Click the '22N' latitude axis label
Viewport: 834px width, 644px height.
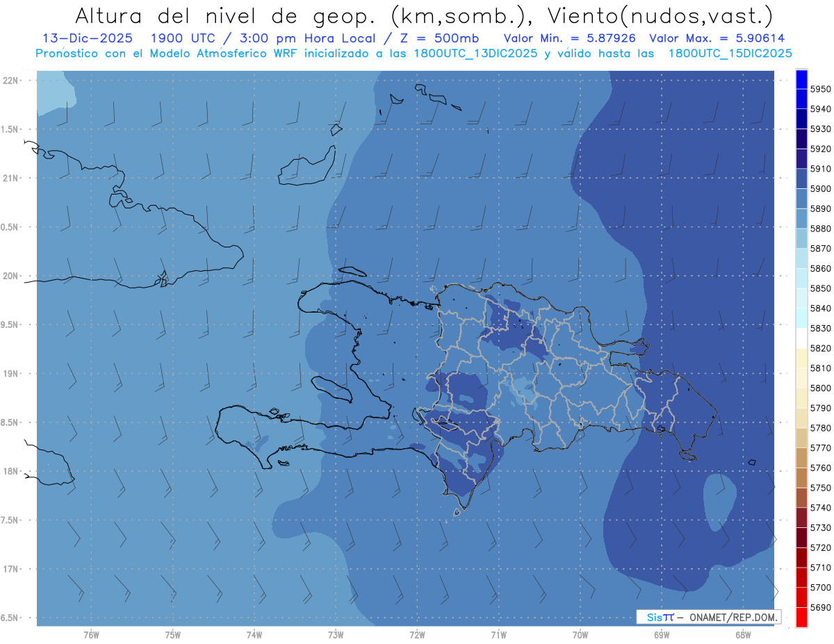[10, 81]
